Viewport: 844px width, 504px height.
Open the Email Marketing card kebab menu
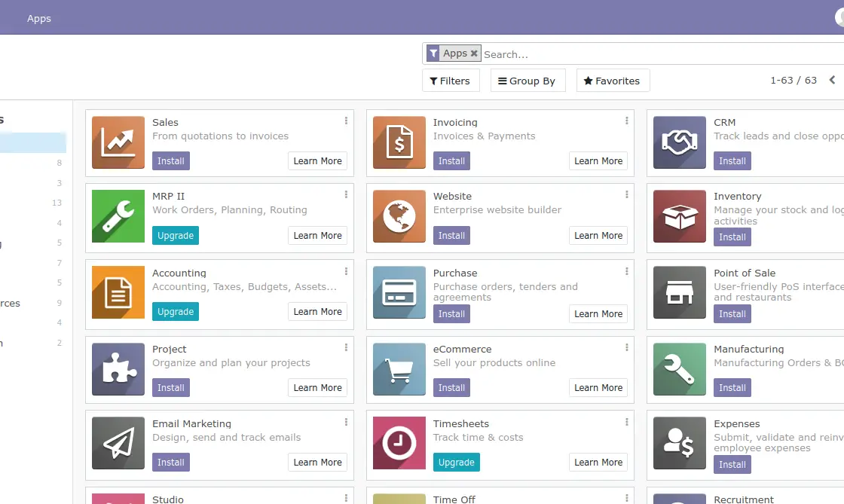point(346,422)
